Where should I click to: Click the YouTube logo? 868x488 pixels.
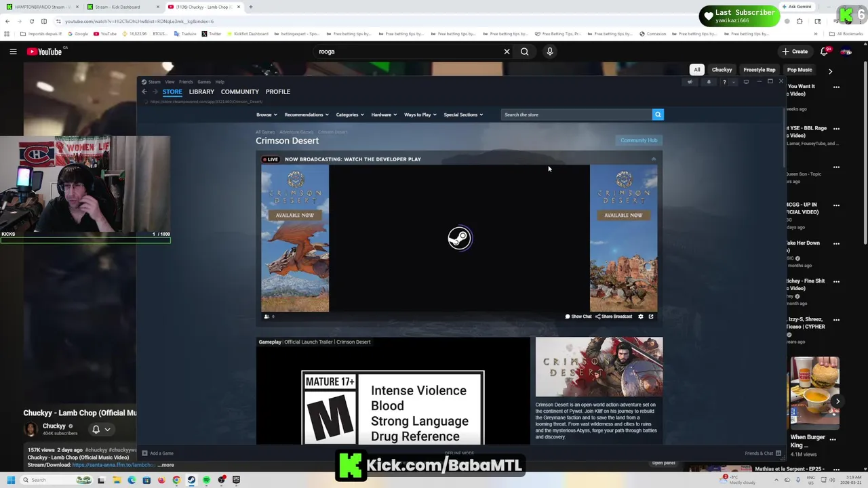[x=45, y=52]
